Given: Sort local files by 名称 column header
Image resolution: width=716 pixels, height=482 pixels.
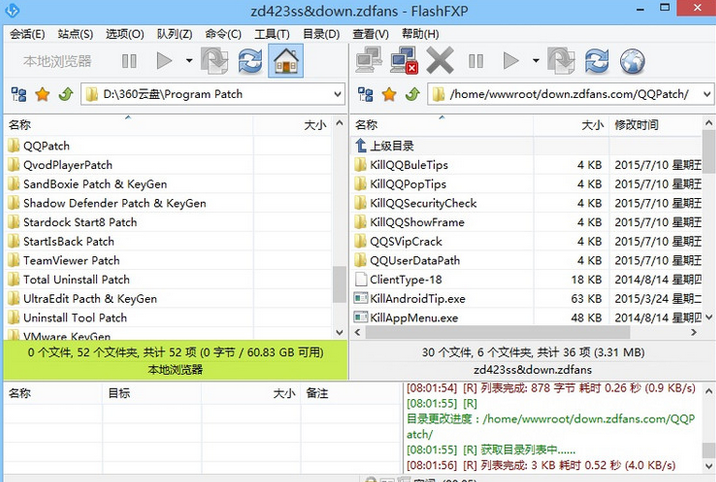Looking at the screenshot, I should click(x=128, y=125).
